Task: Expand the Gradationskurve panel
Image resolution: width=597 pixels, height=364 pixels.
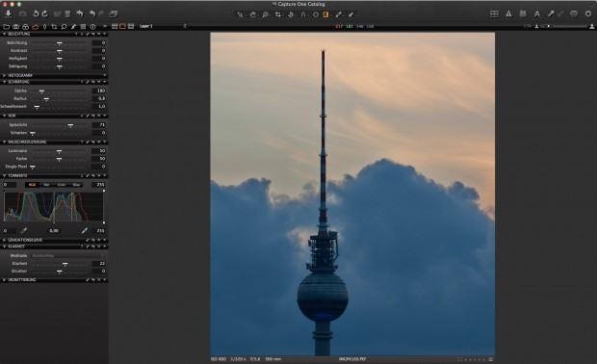Action: coord(4,240)
